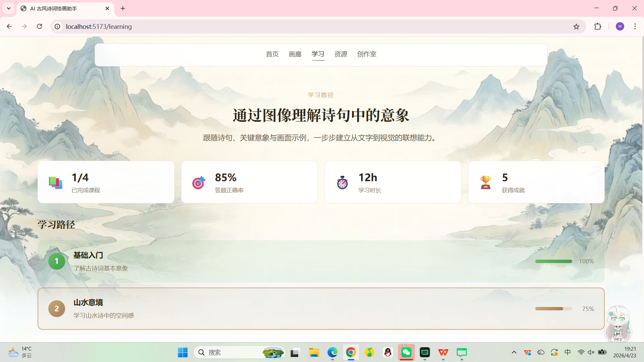The height and width of the screenshot is (362, 644).
Task: Click the target accuracy rate icon
Action: tap(199, 183)
